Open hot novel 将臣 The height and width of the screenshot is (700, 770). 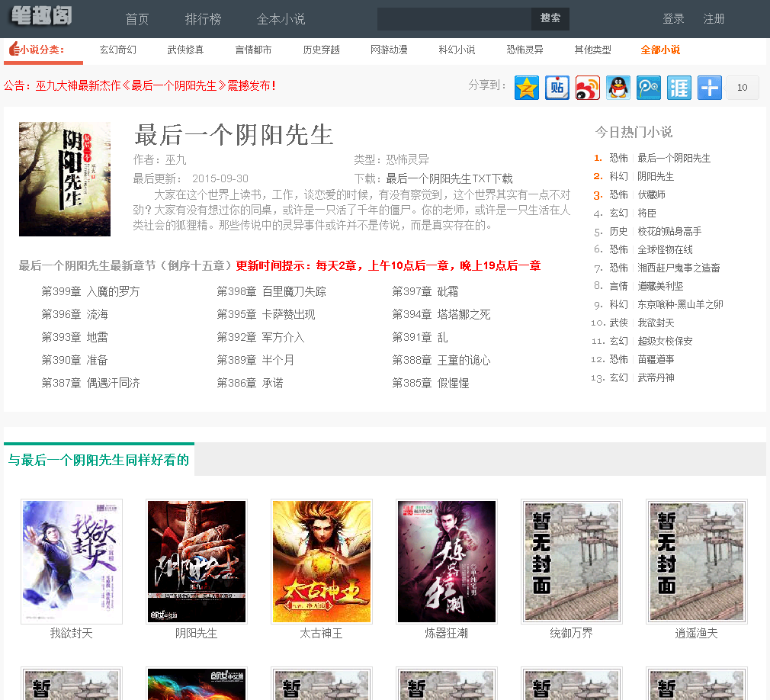tap(646, 213)
